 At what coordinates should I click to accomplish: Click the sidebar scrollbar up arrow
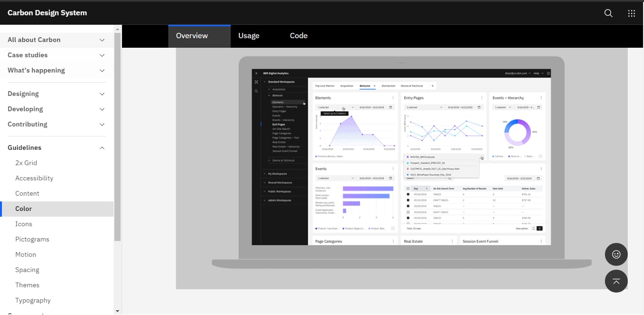point(118,29)
